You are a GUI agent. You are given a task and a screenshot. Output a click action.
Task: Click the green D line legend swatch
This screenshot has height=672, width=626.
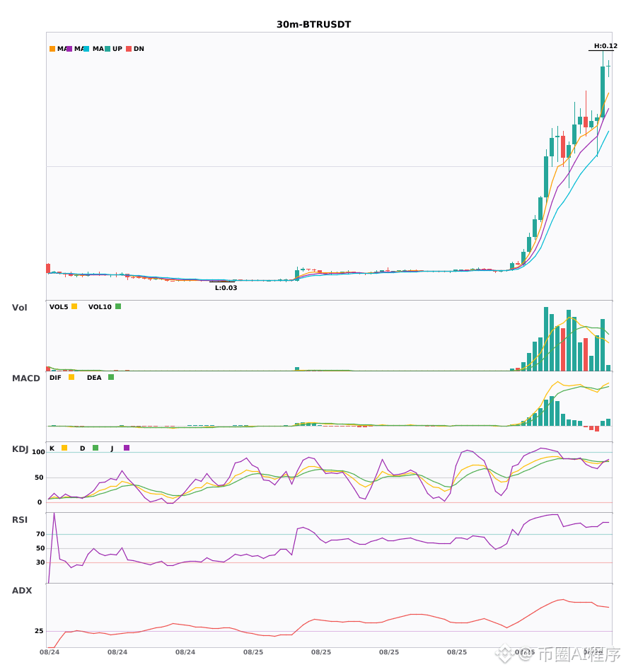95,448
